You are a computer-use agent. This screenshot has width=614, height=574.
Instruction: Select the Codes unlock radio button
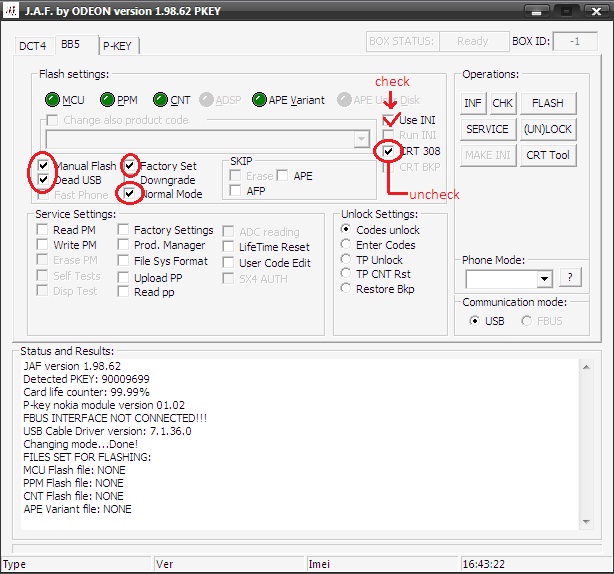[x=345, y=229]
